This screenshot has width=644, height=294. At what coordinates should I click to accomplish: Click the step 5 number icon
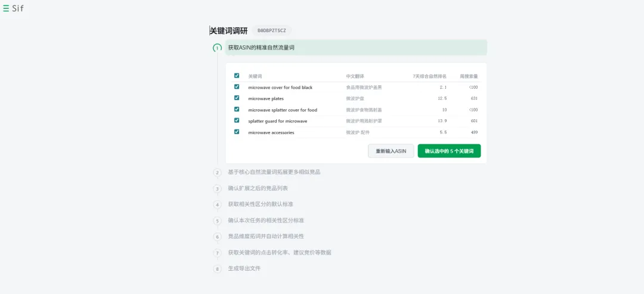[x=217, y=221]
